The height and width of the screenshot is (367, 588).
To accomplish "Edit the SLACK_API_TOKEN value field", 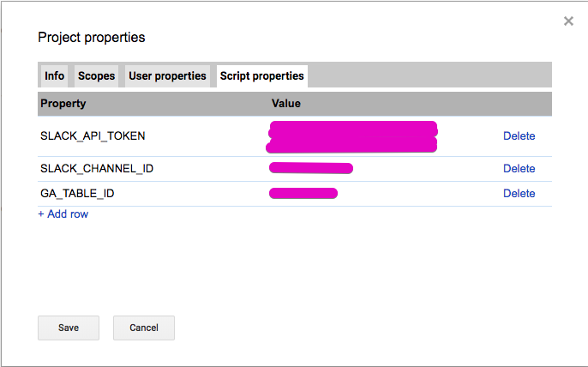I will (x=353, y=136).
